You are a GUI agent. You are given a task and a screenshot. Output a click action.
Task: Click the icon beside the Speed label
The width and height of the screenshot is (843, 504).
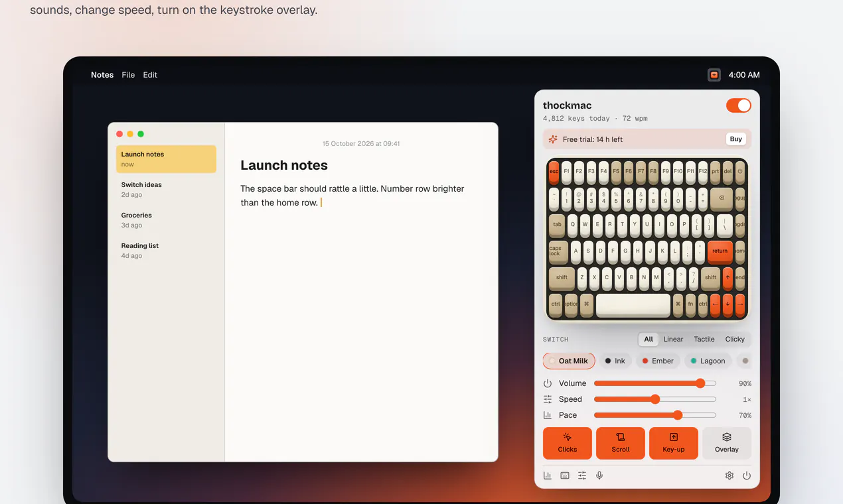click(x=548, y=399)
